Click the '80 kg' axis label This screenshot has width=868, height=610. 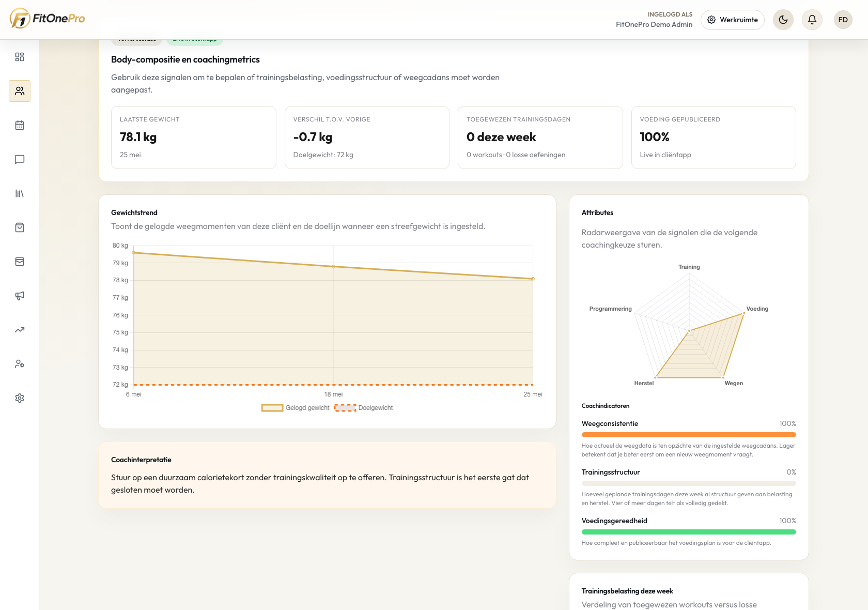[120, 246]
